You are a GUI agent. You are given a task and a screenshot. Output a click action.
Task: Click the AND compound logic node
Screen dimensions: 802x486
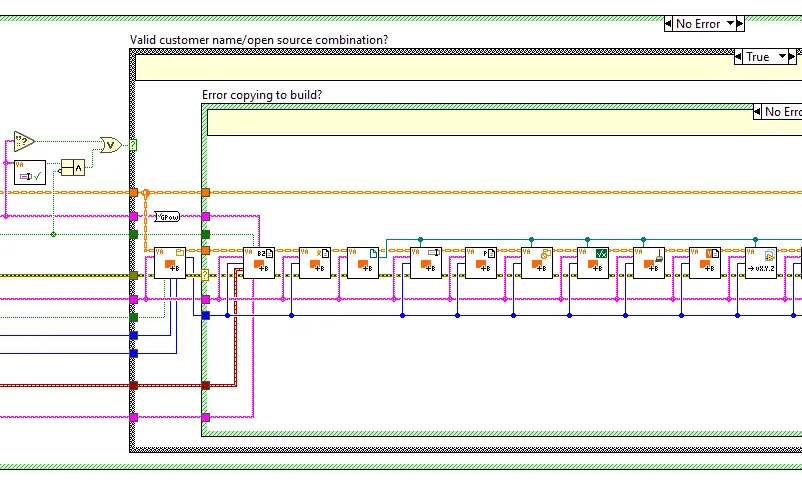pos(73,167)
